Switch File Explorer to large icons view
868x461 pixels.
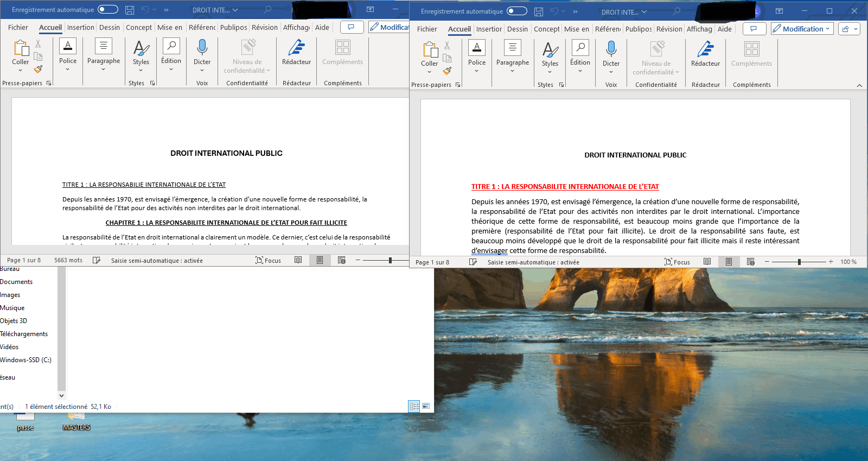[x=426, y=406]
